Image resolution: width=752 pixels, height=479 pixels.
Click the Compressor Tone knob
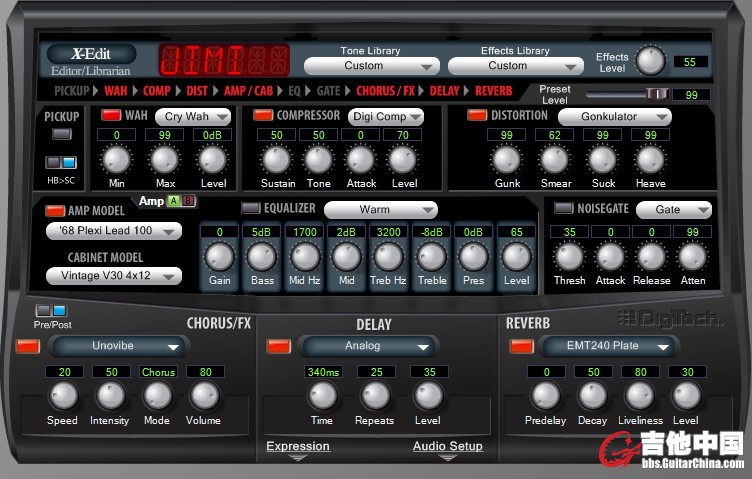[x=319, y=160]
